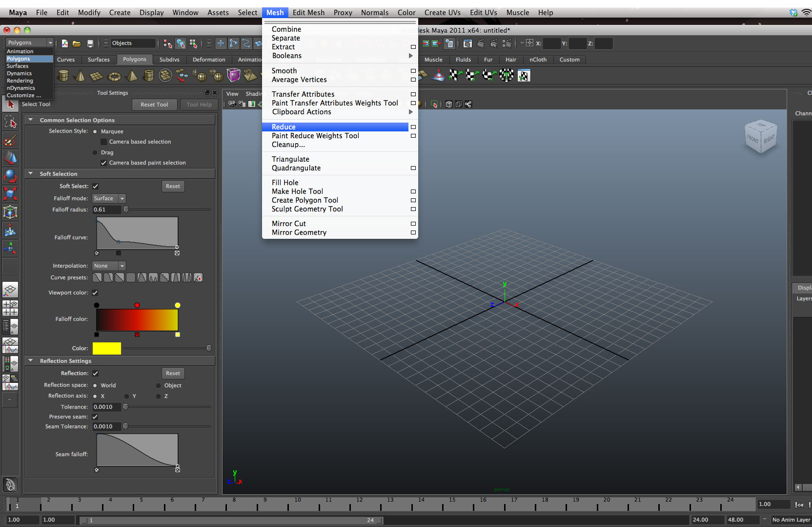Activate the Rotate tool in the toolbox
Viewport: 812px width, 527px height.
pos(10,176)
